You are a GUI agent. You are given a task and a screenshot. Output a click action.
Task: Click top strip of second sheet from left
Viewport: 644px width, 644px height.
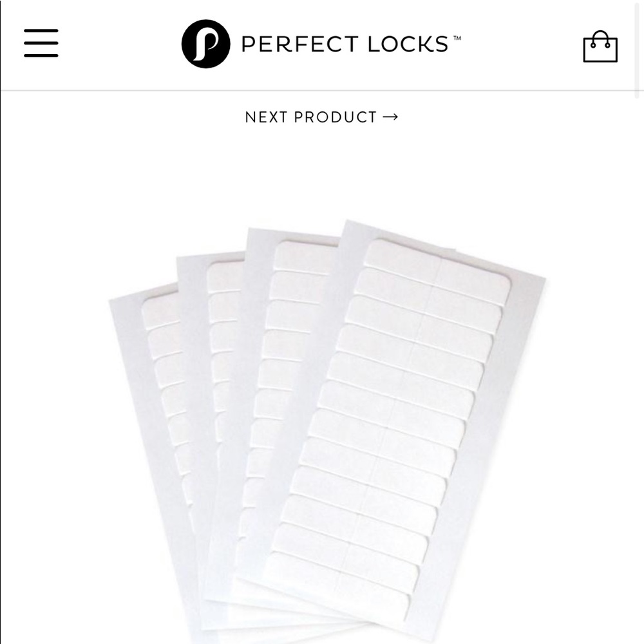click(x=225, y=276)
